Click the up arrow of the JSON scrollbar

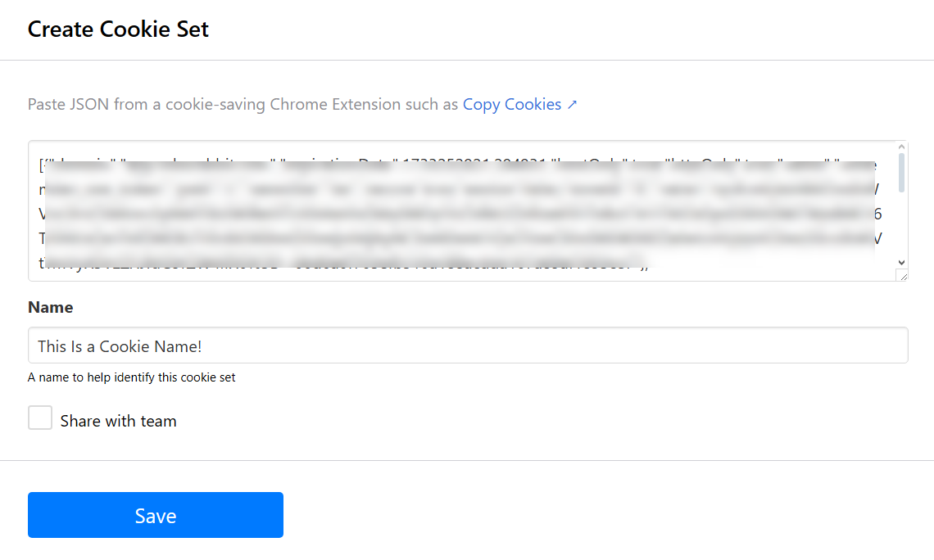pyautogui.click(x=901, y=147)
